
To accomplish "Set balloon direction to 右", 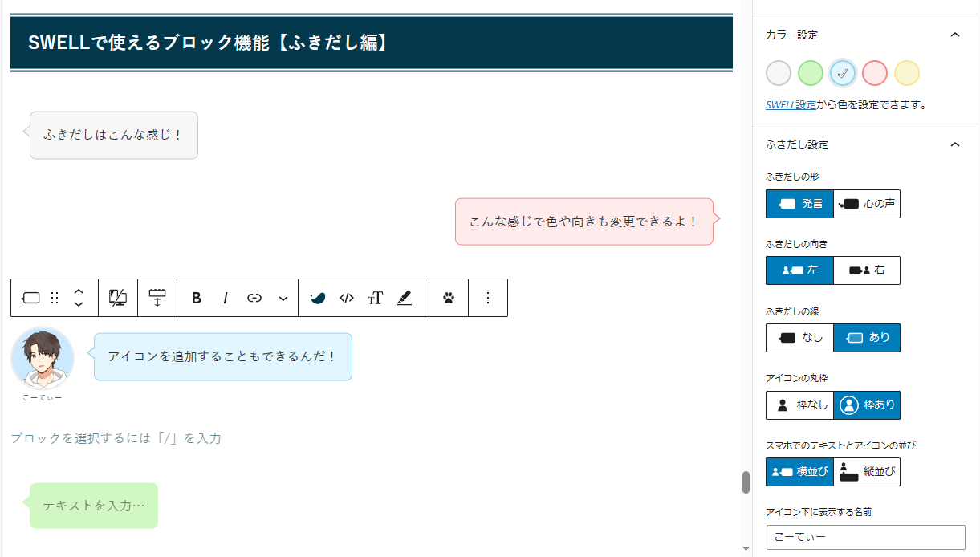I will tap(867, 270).
